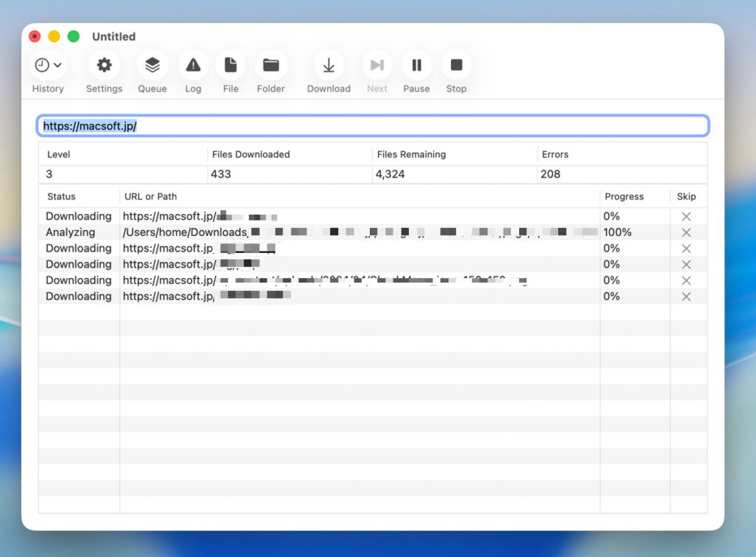
Task: Skip the last Downloading row
Action: coord(686,297)
